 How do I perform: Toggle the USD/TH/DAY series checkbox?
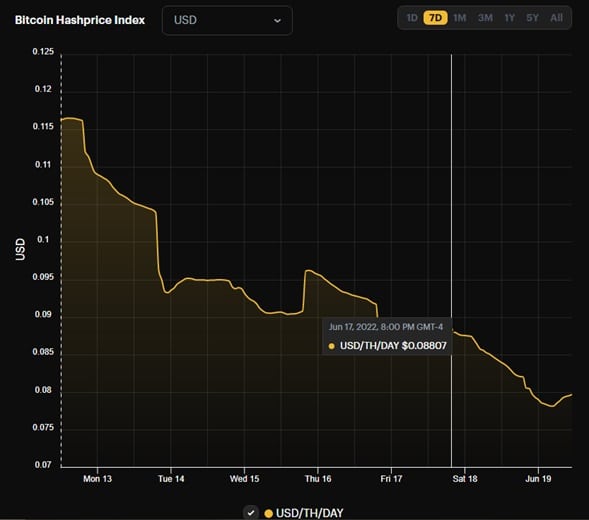point(251,513)
